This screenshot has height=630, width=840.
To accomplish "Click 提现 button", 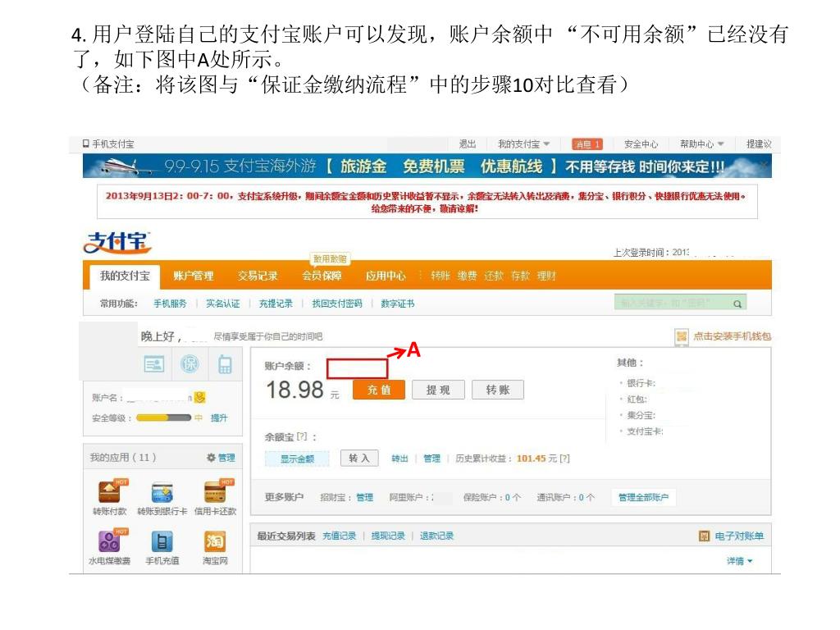I will pyautogui.click(x=438, y=390).
